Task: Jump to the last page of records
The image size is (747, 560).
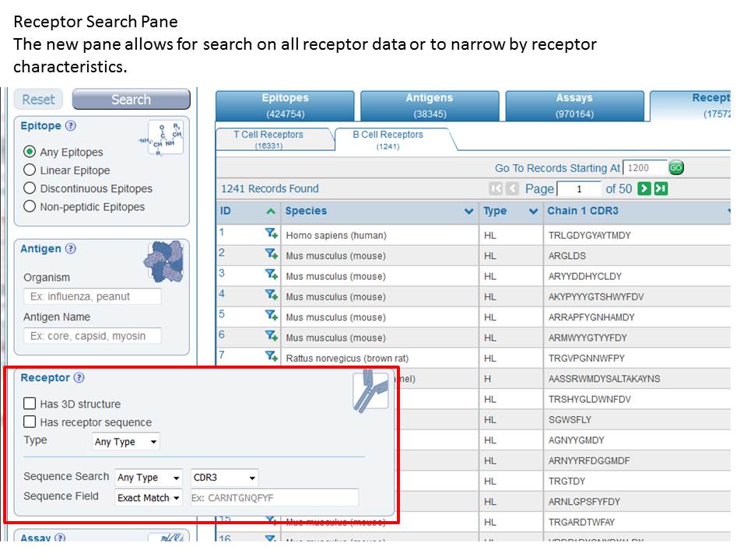Action: (x=661, y=189)
